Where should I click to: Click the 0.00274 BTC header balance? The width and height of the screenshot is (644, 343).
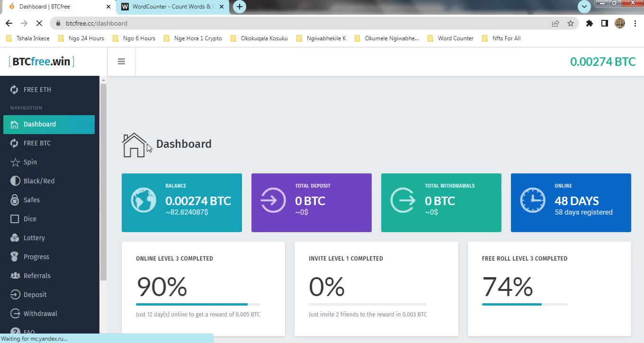(x=603, y=62)
